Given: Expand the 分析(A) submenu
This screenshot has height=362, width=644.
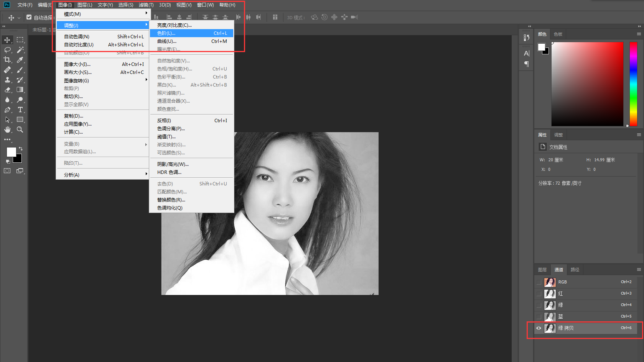Looking at the screenshot, I should 102,175.
